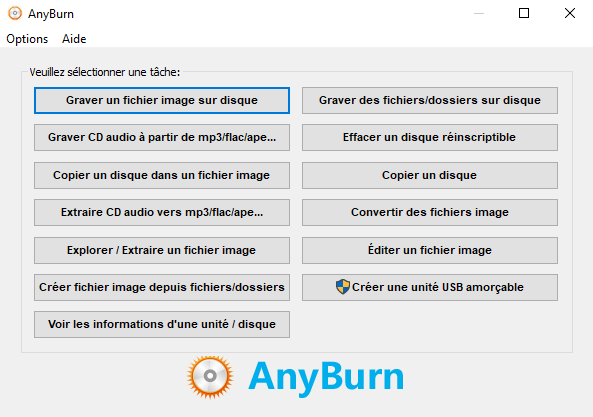593x417 pixels.
Task: Open the Options menu
Action: pos(27,39)
